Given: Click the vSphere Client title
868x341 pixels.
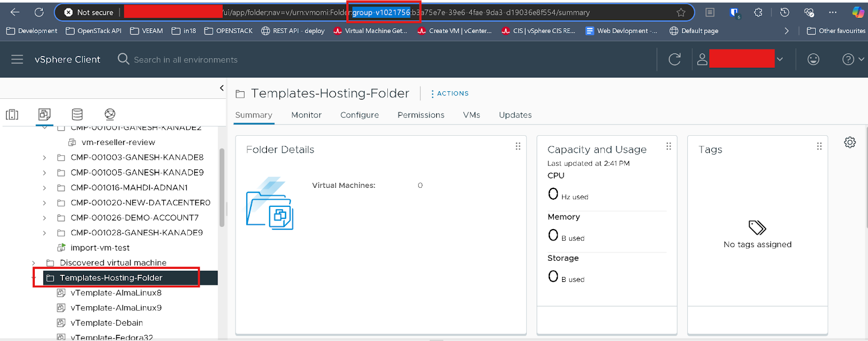Looking at the screenshot, I should pos(67,59).
